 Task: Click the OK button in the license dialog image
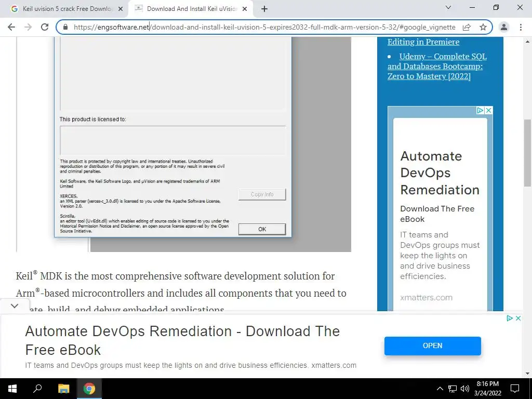tap(262, 229)
